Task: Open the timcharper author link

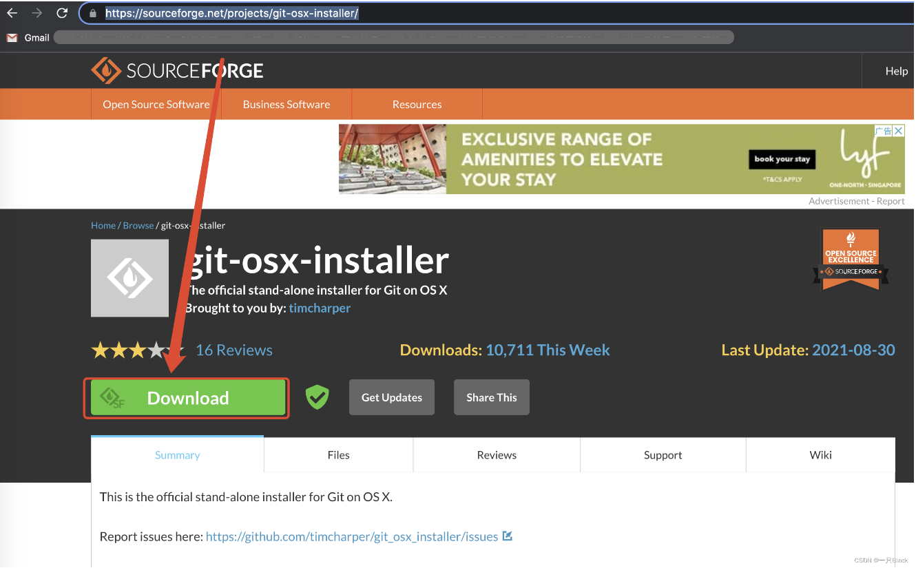Action: point(320,308)
